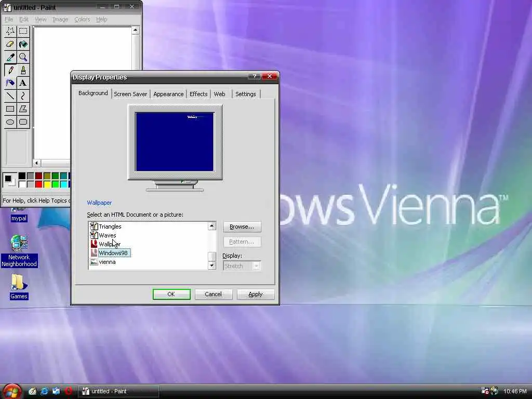The height and width of the screenshot is (399, 532).
Task: Pick the Rectangle shape tool
Action: [x=10, y=109]
